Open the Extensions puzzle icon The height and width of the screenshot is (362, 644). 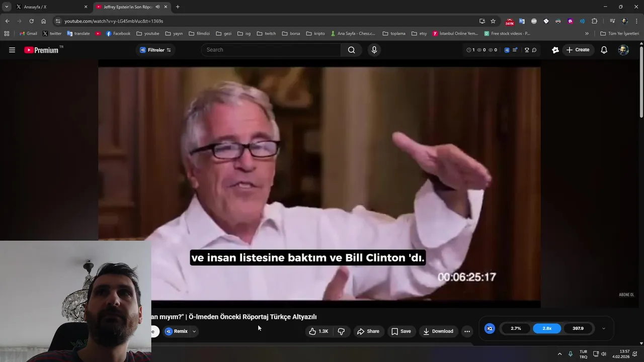[594, 21]
